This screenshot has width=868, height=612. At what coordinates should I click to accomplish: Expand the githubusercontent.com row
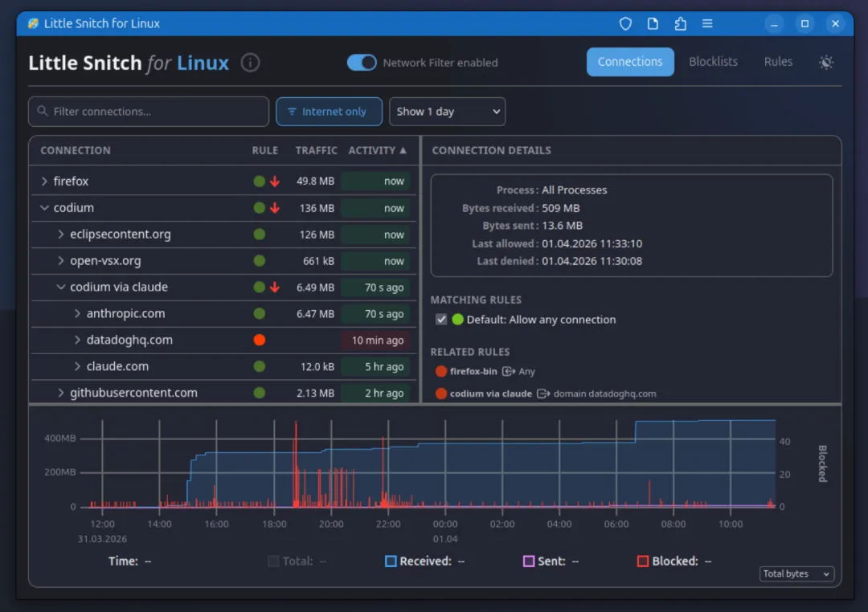tap(61, 393)
